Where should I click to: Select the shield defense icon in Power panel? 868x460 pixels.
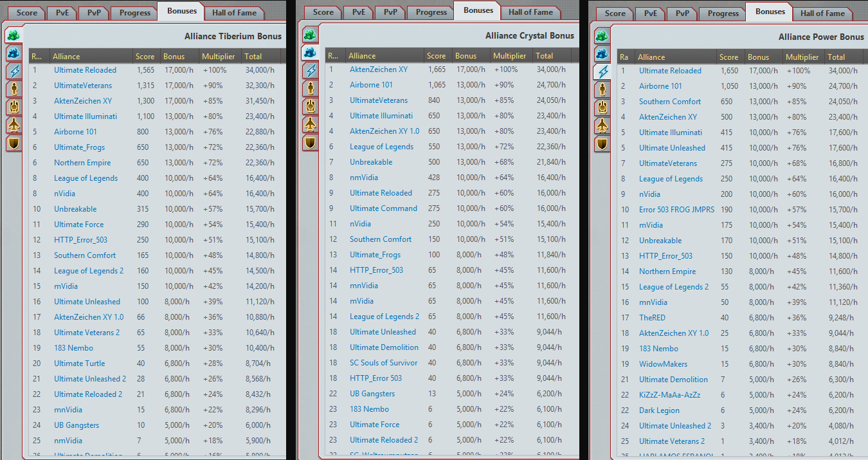point(602,143)
